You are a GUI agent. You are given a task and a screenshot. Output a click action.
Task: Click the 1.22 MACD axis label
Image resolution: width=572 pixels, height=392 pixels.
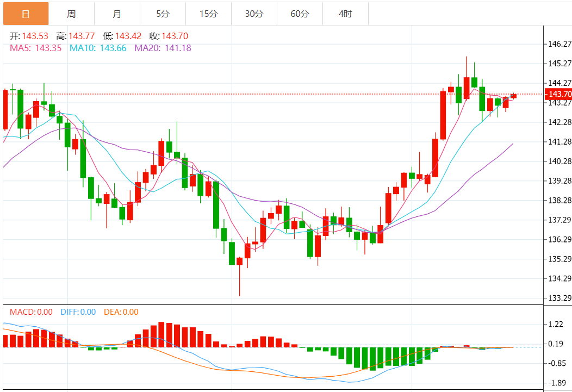pos(556,324)
